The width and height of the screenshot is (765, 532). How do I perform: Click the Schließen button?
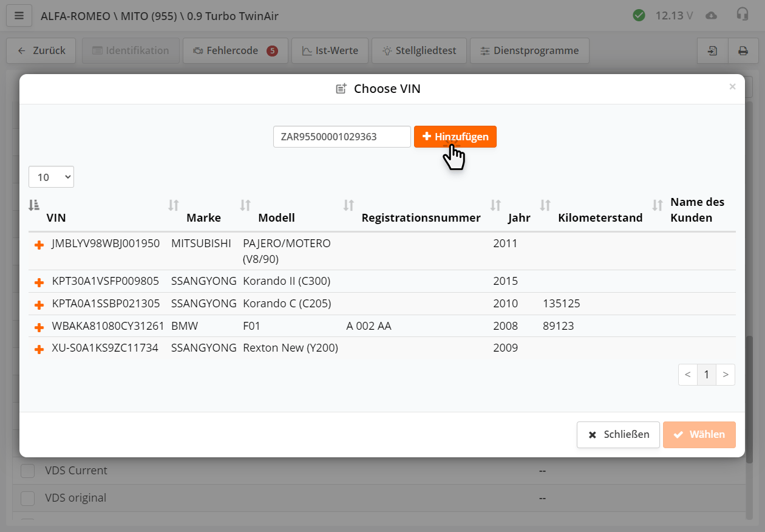click(x=617, y=435)
